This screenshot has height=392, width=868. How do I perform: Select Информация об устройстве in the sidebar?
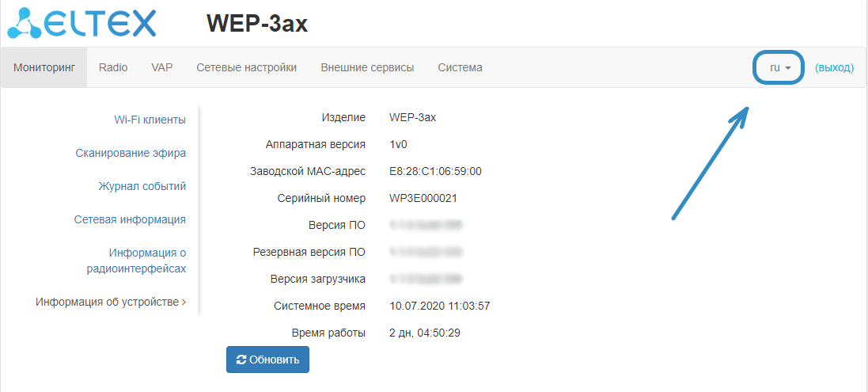click(x=110, y=302)
